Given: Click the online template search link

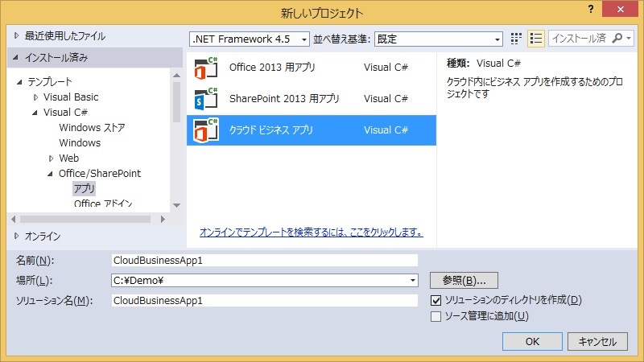Looking at the screenshot, I should tap(312, 232).
